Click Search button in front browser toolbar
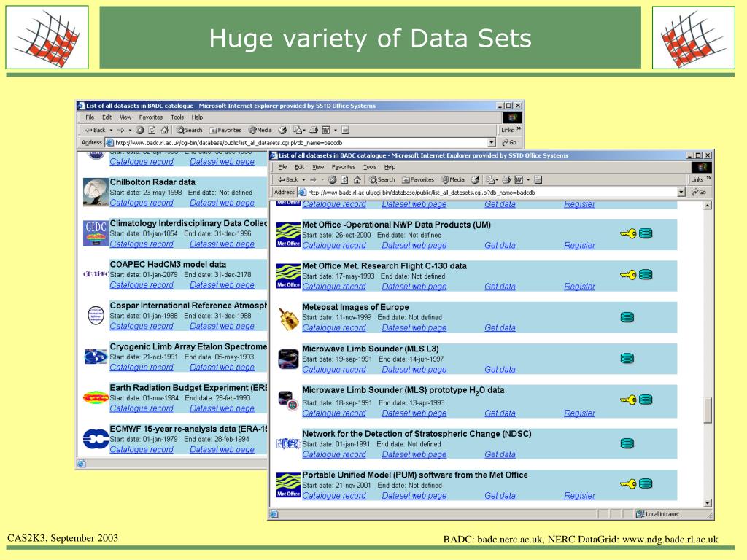Image resolution: width=747 pixels, height=560 pixels. [382, 179]
